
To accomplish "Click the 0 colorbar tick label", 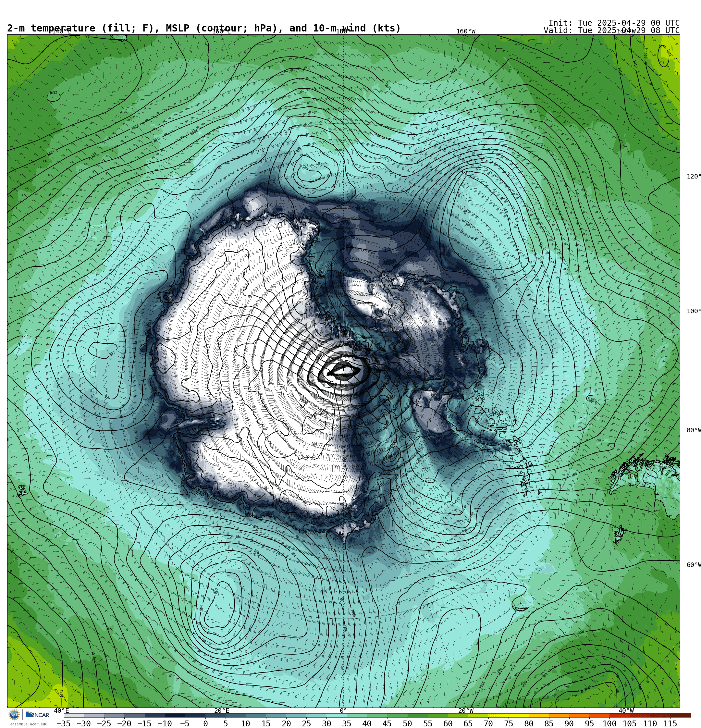I will (205, 723).
